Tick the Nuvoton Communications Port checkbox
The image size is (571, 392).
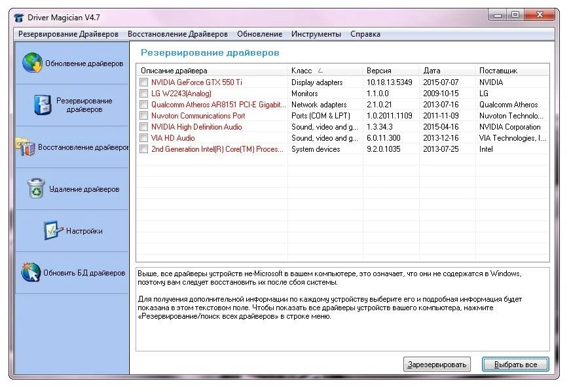pyautogui.click(x=144, y=116)
